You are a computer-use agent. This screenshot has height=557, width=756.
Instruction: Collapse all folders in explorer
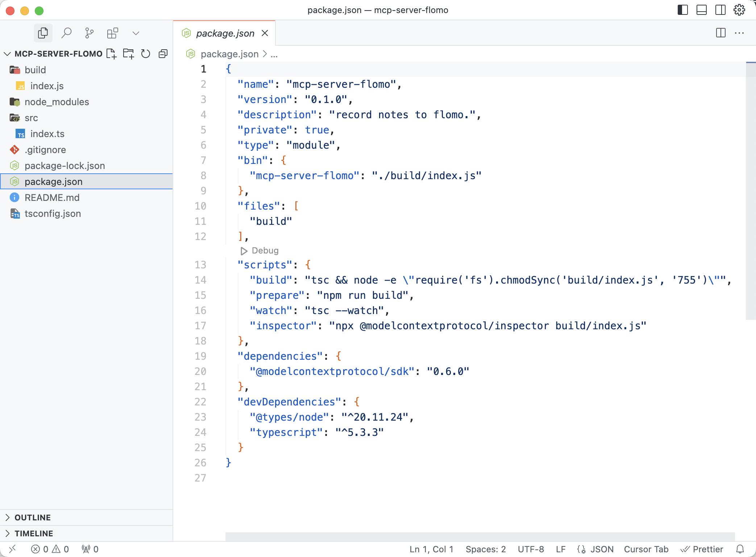click(x=163, y=54)
